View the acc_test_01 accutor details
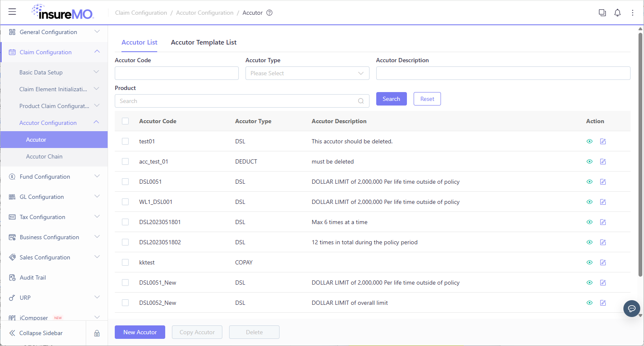This screenshot has width=644, height=346. 589,161
